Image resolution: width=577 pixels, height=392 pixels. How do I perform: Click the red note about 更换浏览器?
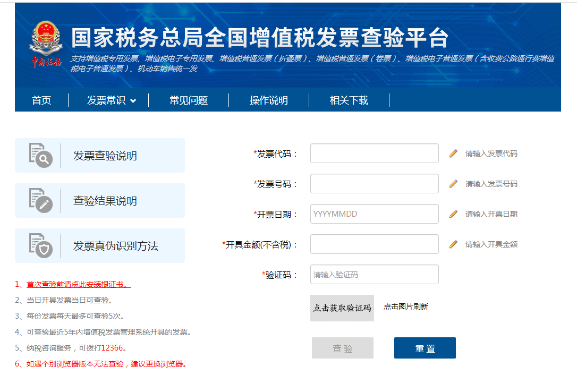click(x=101, y=364)
